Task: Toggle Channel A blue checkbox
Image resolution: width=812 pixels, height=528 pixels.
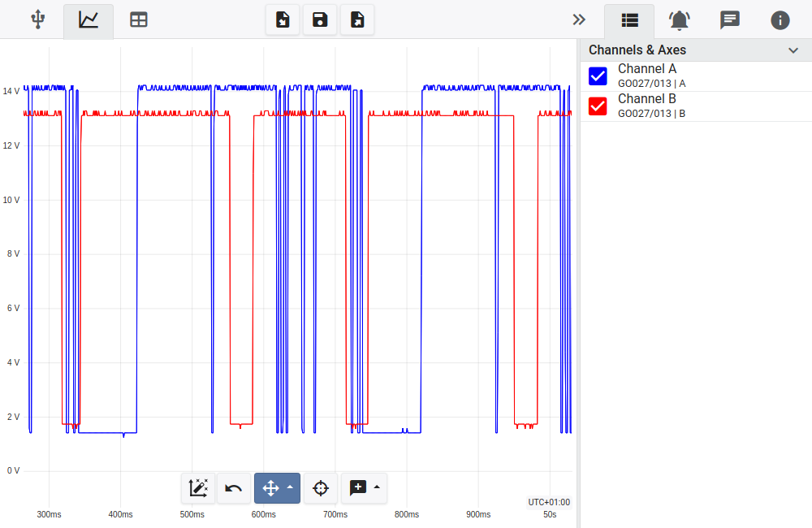Action: pos(598,76)
